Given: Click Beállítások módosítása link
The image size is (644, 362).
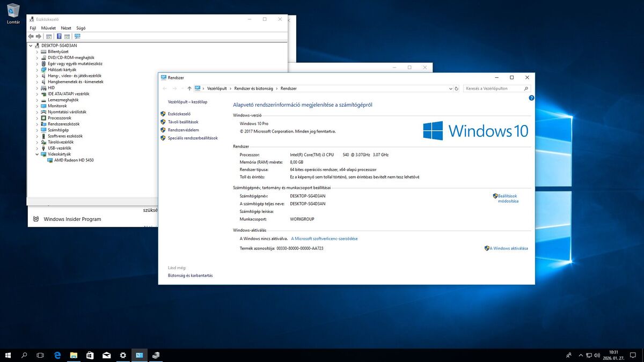Looking at the screenshot, I should [x=508, y=198].
